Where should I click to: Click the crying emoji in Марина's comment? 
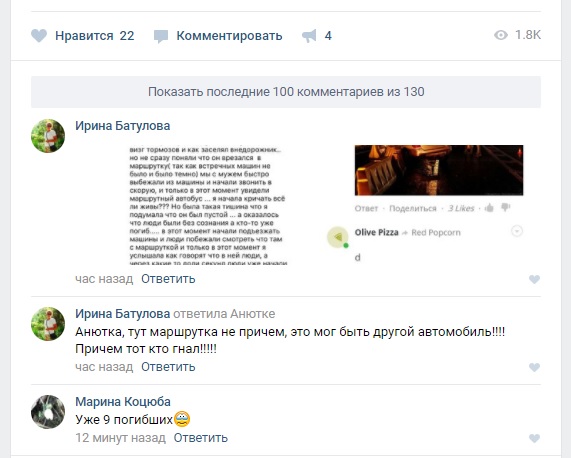[182, 419]
